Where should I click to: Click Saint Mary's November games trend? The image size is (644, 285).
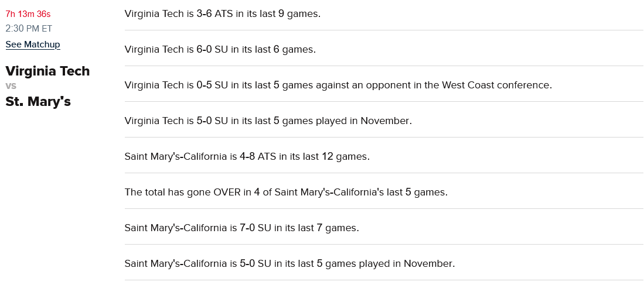coord(289,263)
